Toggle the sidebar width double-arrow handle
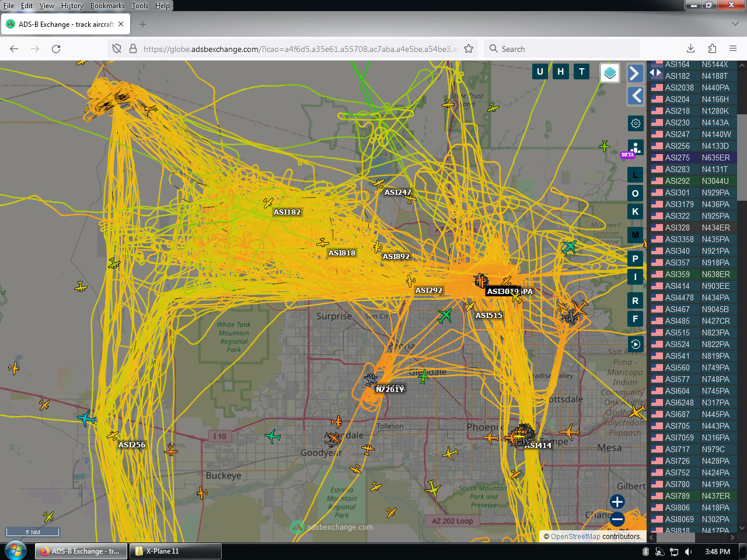 pyautogui.click(x=656, y=73)
